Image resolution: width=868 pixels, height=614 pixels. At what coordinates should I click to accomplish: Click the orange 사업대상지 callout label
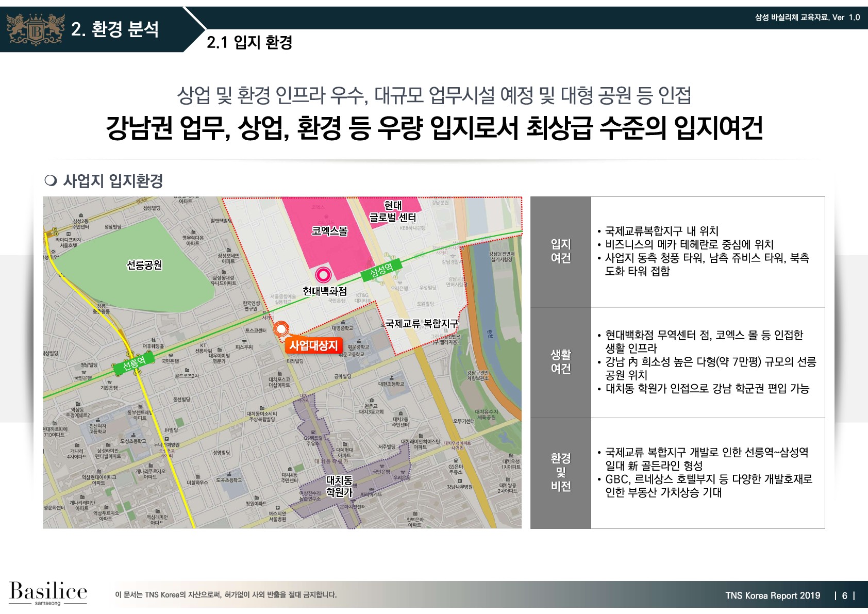click(x=313, y=345)
